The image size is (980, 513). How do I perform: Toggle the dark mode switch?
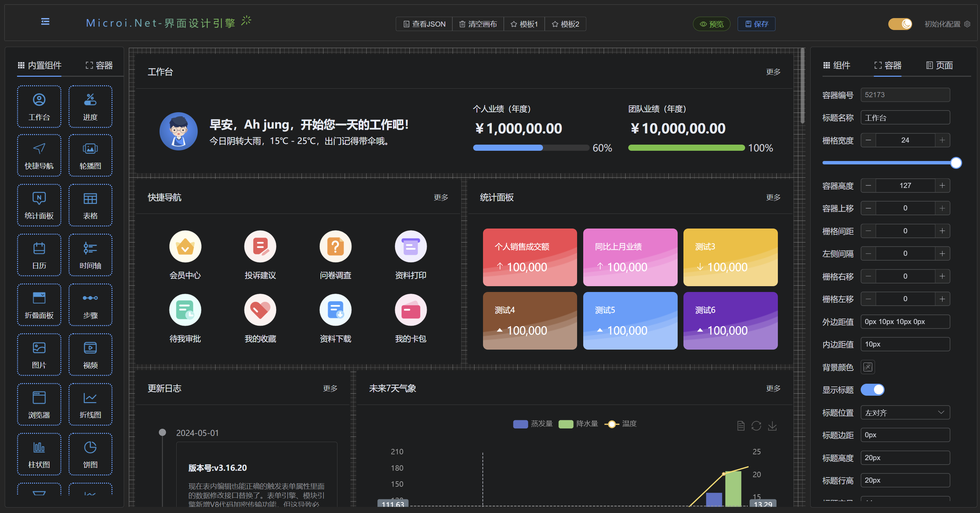pos(900,24)
